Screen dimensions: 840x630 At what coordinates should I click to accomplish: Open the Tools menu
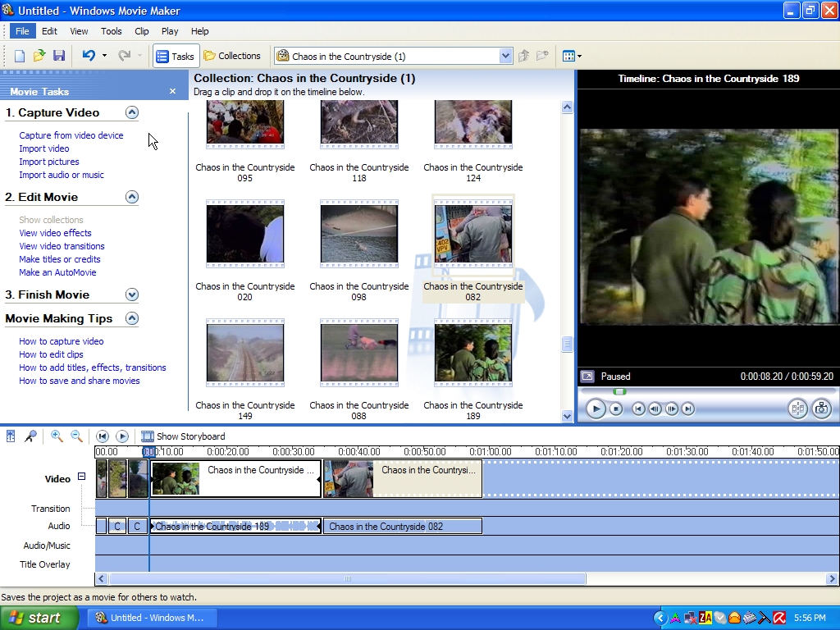pos(112,31)
